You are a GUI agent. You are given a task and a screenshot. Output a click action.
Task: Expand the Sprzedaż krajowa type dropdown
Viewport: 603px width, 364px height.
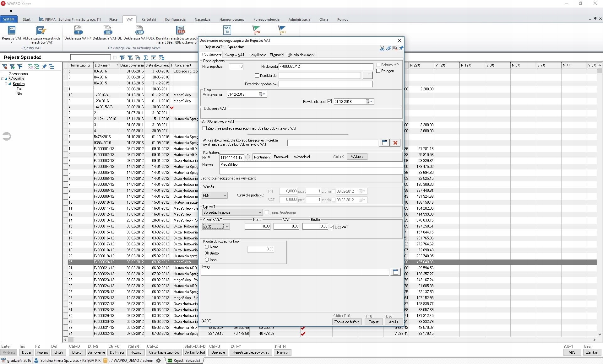tap(260, 212)
